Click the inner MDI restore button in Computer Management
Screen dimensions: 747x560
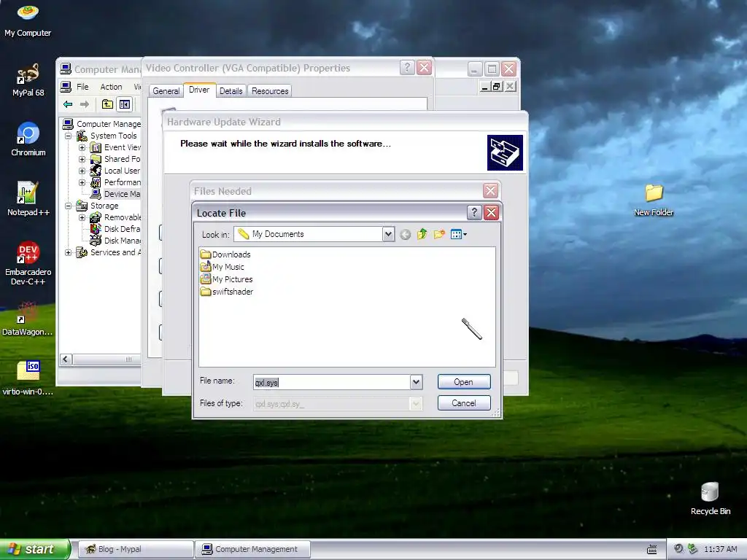point(497,86)
